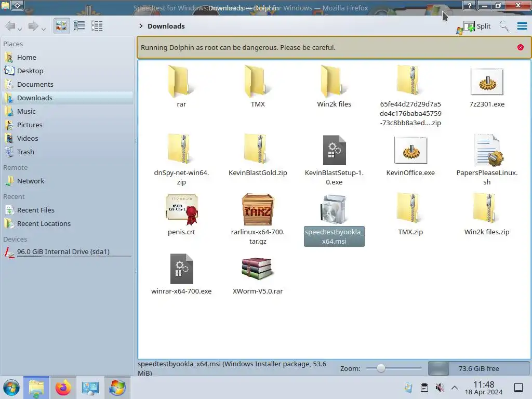
Task: Open Desktop in Places
Action: [x=67, y=71]
